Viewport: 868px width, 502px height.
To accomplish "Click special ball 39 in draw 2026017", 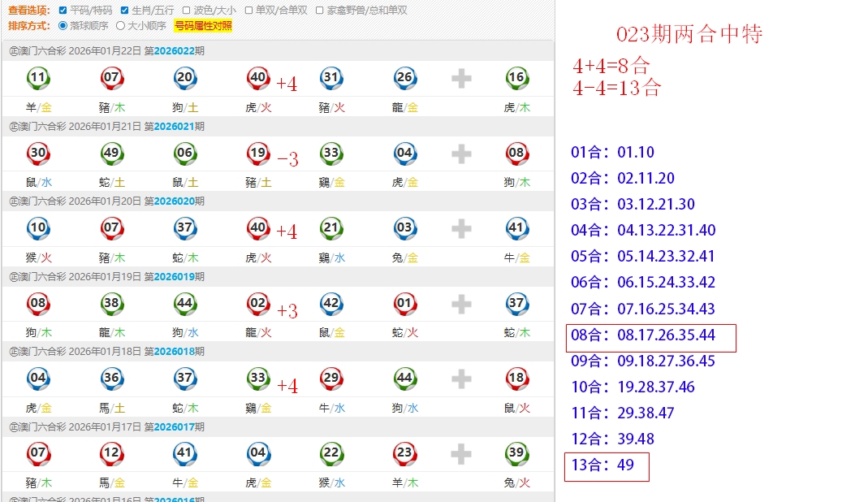I will click(516, 453).
